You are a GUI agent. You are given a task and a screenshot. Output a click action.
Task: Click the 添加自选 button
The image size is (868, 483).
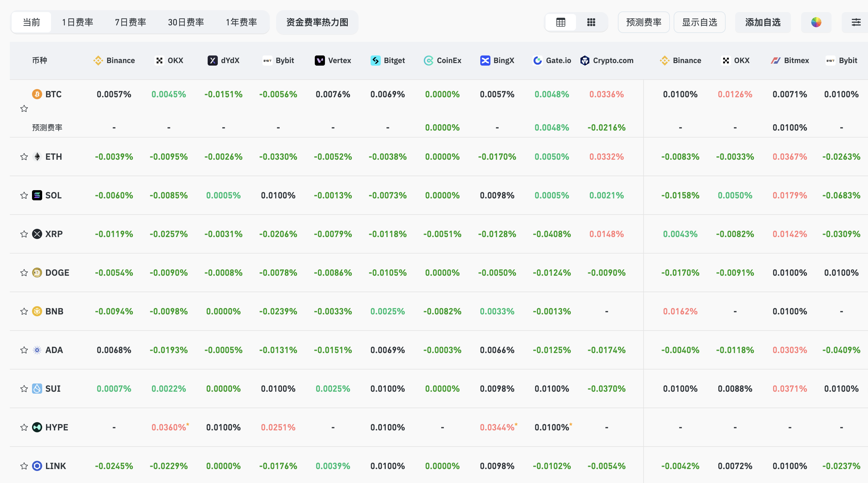click(x=763, y=22)
